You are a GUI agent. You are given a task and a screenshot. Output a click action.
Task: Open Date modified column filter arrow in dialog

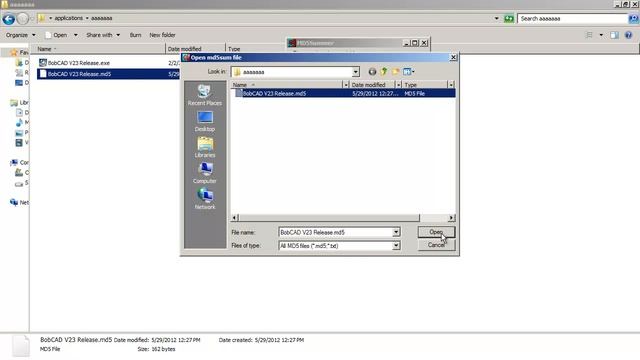[398, 85]
